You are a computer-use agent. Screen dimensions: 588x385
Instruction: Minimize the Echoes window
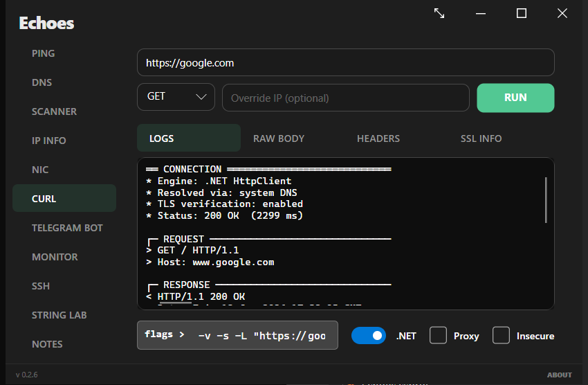click(481, 14)
